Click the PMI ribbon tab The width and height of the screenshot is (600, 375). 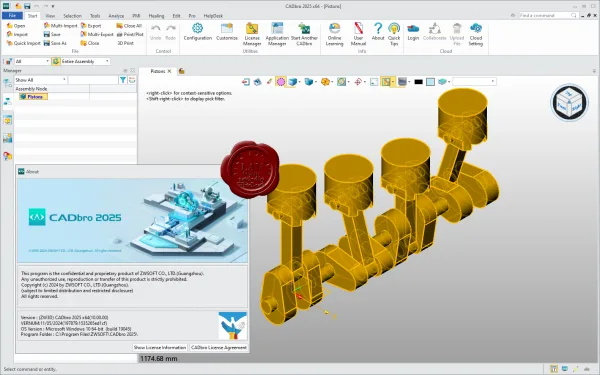pos(136,16)
